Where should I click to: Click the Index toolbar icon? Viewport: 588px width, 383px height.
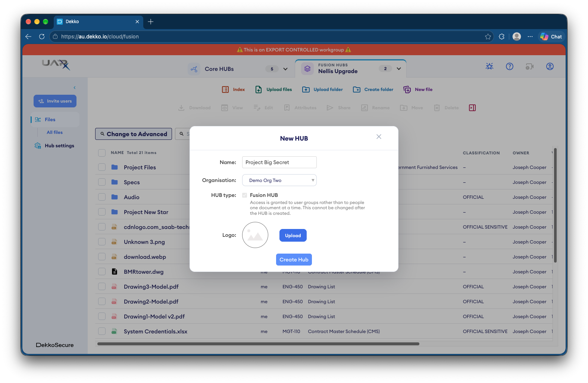225,90
